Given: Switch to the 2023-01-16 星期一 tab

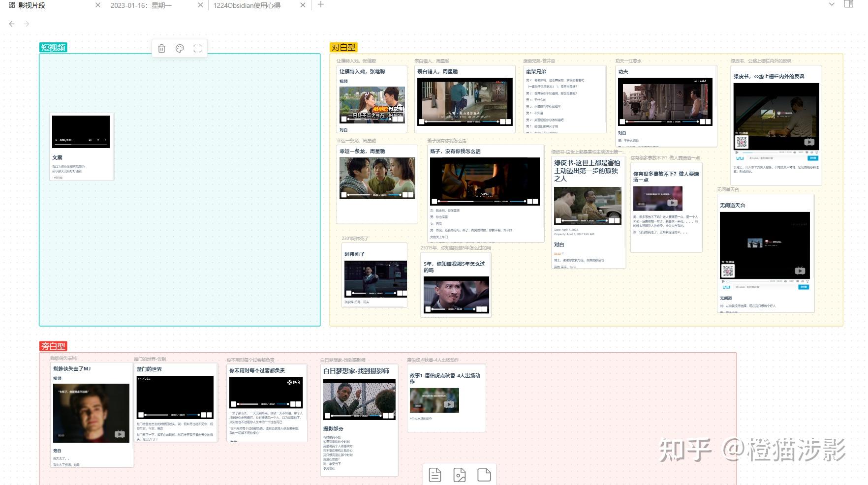Looking at the screenshot, I should tap(141, 5).
